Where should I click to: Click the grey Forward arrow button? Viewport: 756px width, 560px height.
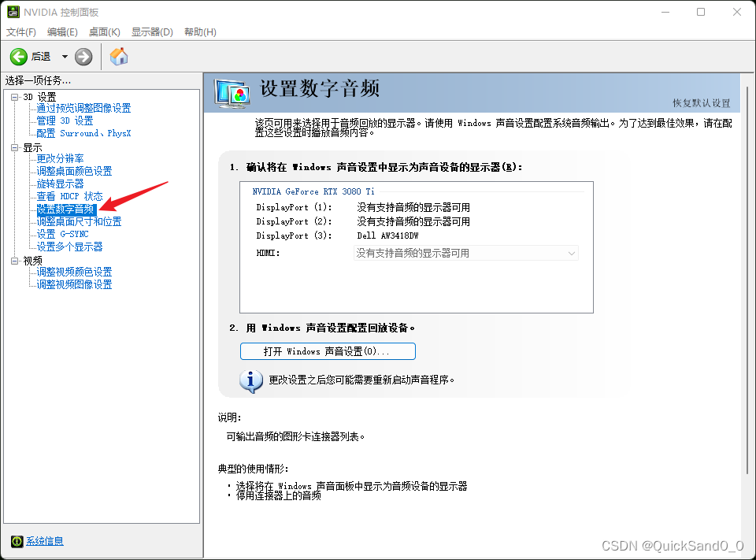click(83, 57)
